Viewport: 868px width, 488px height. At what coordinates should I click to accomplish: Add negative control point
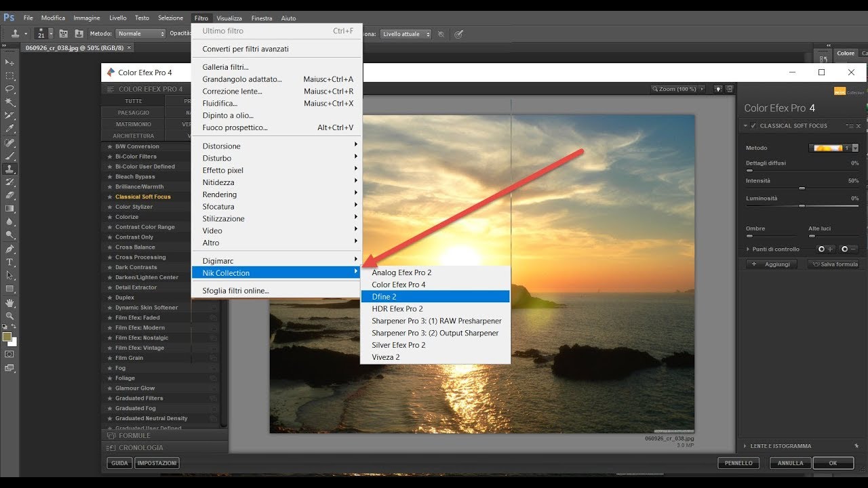click(x=848, y=249)
